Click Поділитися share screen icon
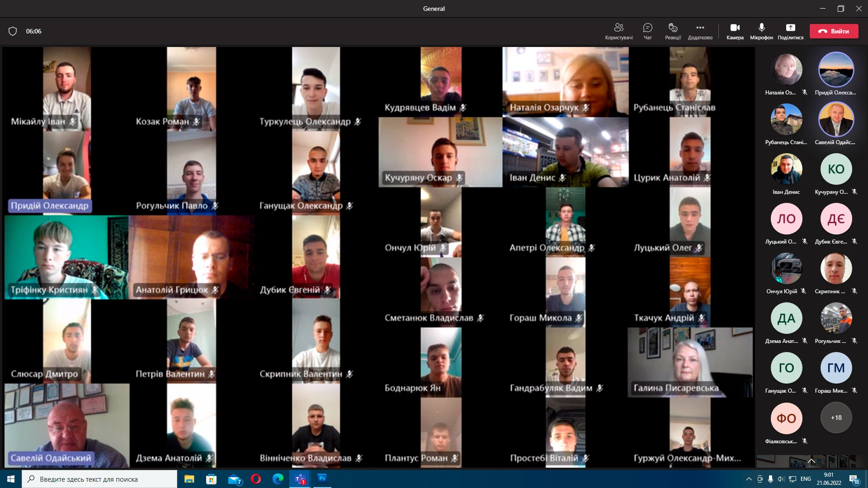Image resolution: width=868 pixels, height=488 pixels. point(790,31)
